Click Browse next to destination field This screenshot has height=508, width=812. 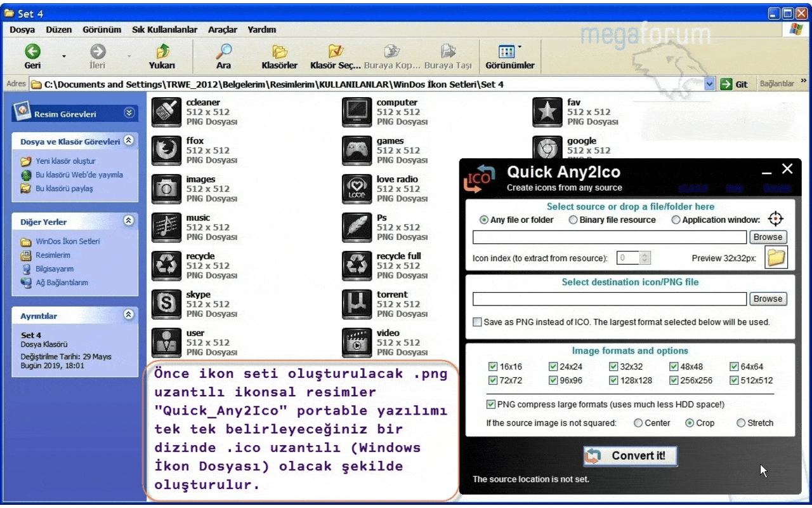tap(768, 298)
